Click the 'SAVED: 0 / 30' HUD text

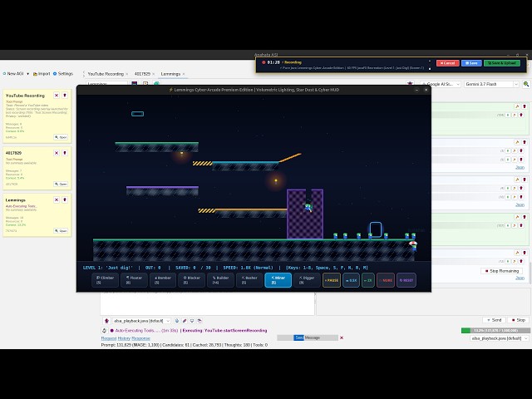point(190,268)
